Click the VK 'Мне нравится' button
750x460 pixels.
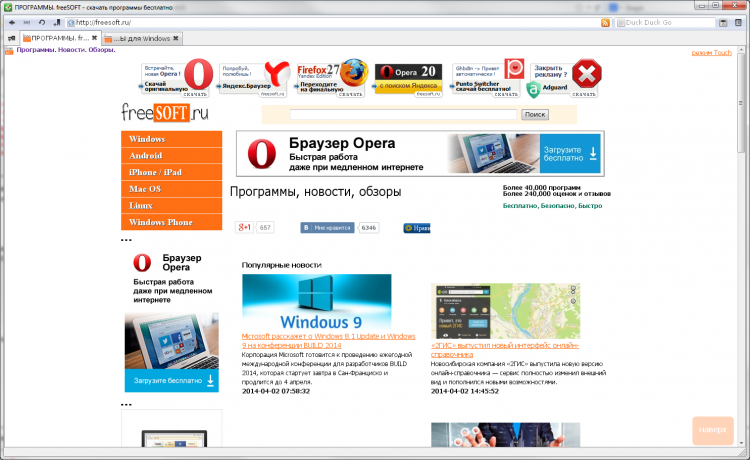[x=328, y=228]
